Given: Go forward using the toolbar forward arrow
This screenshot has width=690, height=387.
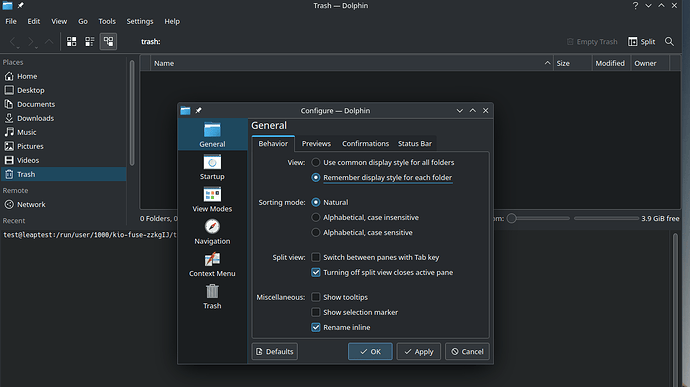Looking at the screenshot, I should [31, 41].
